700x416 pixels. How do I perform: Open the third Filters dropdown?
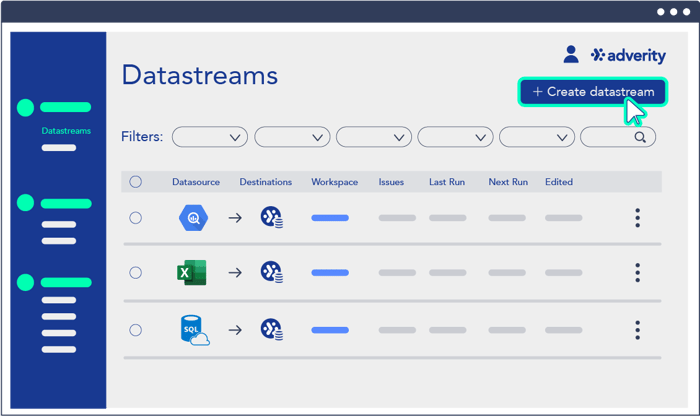click(x=374, y=137)
